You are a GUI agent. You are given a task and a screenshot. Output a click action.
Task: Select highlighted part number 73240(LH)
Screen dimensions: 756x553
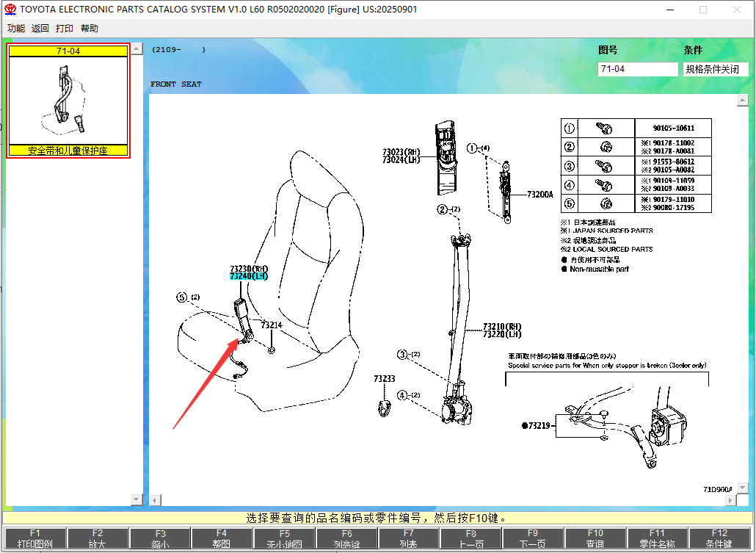tap(249, 276)
